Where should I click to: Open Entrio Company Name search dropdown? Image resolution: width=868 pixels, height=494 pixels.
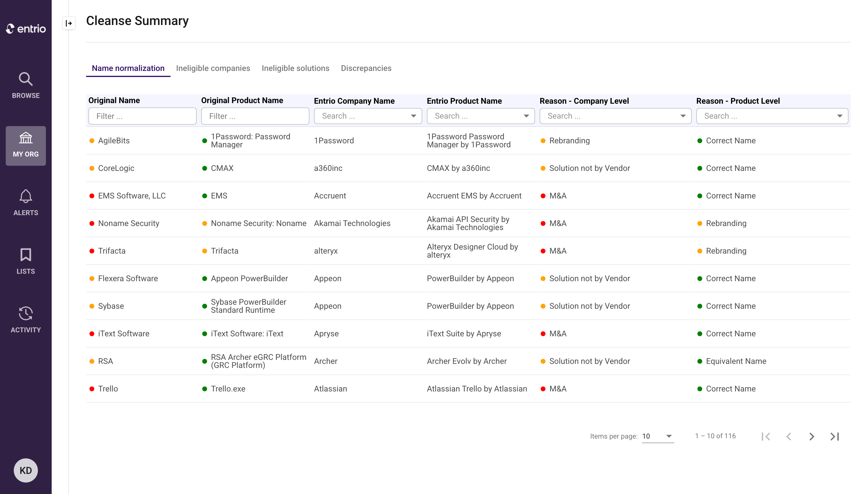(x=368, y=116)
